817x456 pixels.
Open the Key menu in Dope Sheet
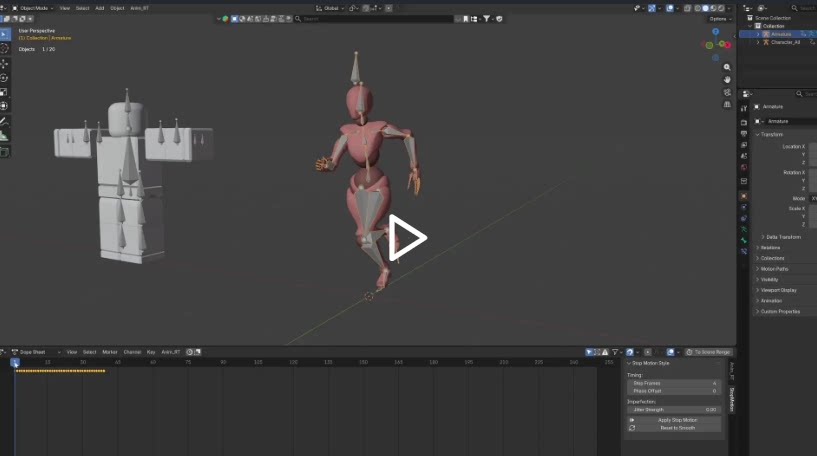[151, 352]
